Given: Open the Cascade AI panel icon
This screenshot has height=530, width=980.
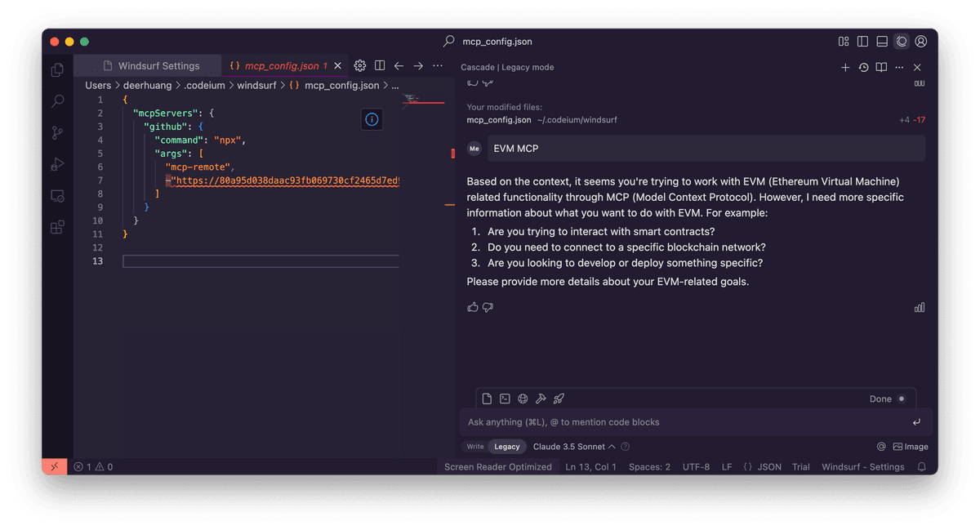Looking at the screenshot, I should 901,41.
